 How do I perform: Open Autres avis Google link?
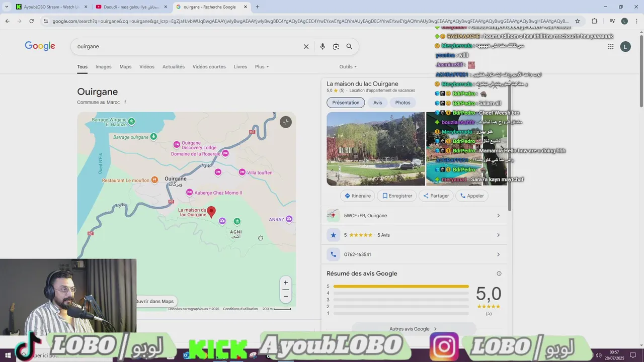414,329
